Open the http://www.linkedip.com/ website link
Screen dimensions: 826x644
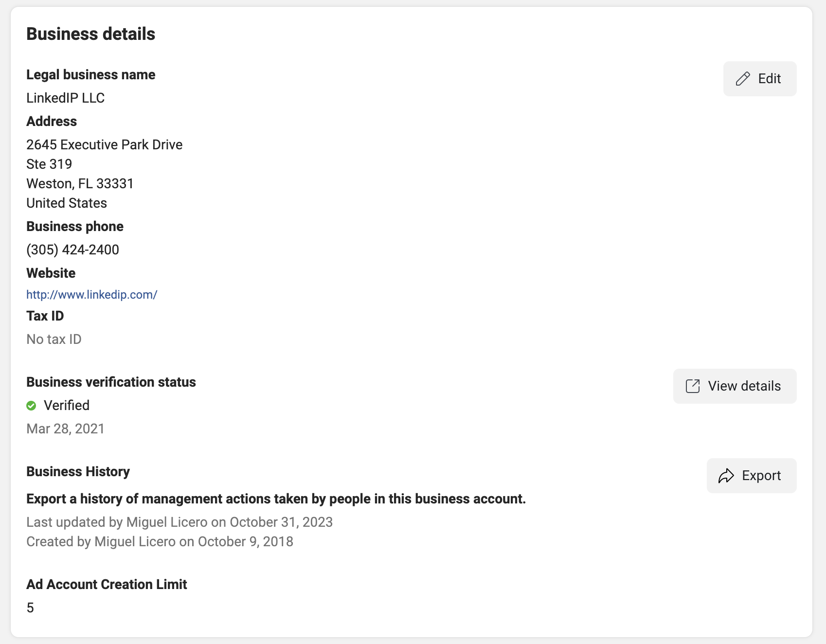(92, 295)
